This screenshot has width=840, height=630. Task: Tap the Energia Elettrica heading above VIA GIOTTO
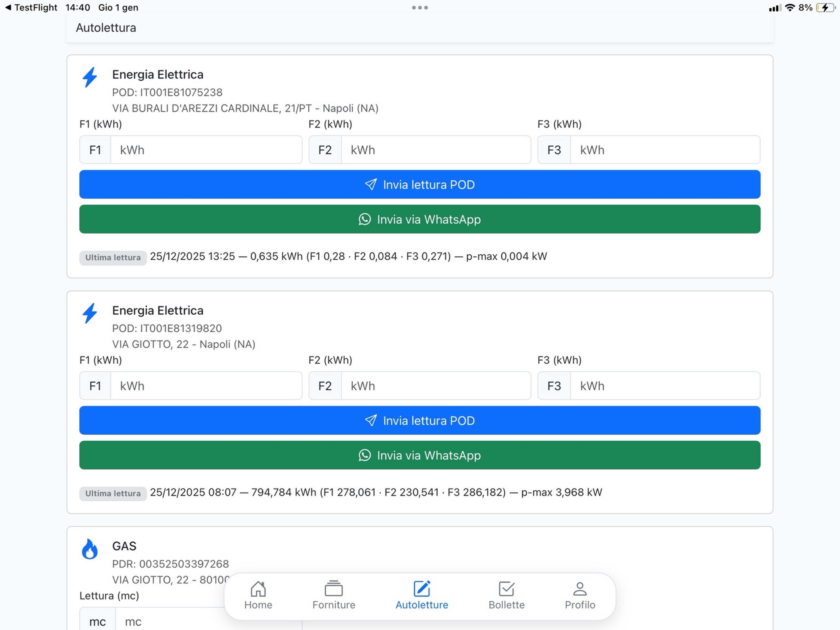coord(158,310)
